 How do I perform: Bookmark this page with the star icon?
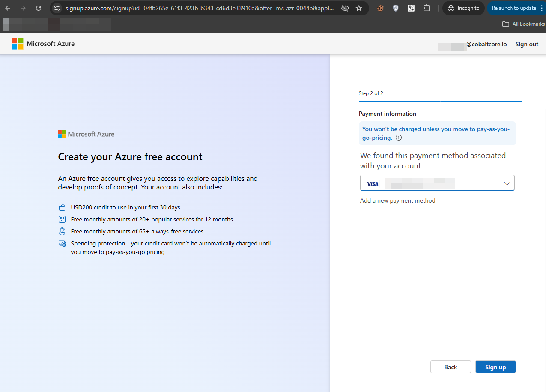(x=359, y=8)
